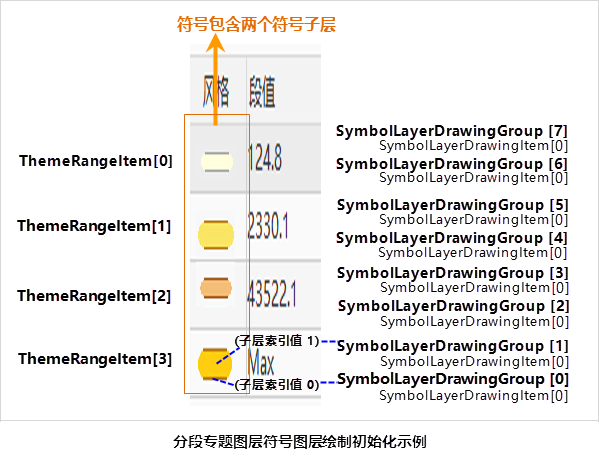Select the ThemeRangeItem[3] label

point(95,359)
